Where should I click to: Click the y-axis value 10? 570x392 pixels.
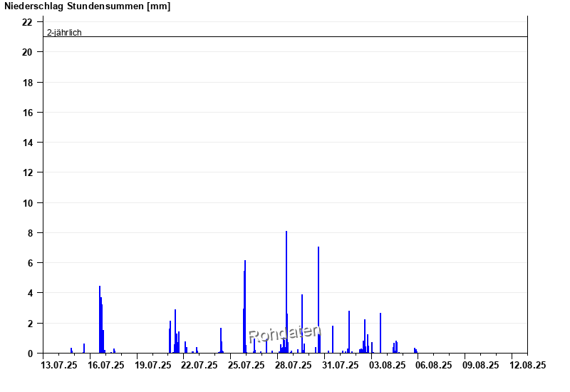point(28,203)
